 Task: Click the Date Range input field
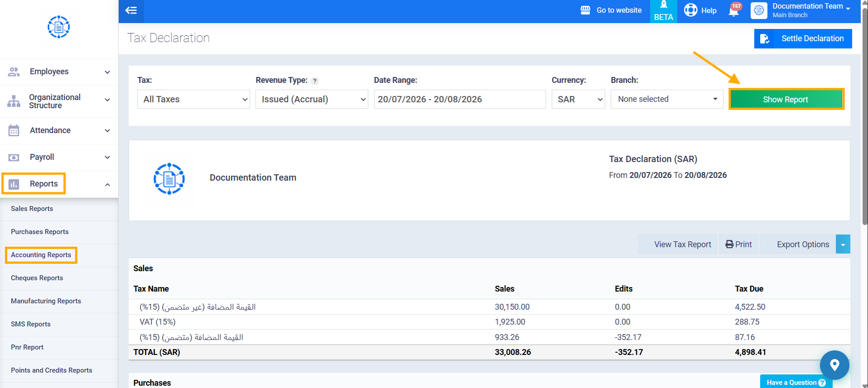pos(460,99)
